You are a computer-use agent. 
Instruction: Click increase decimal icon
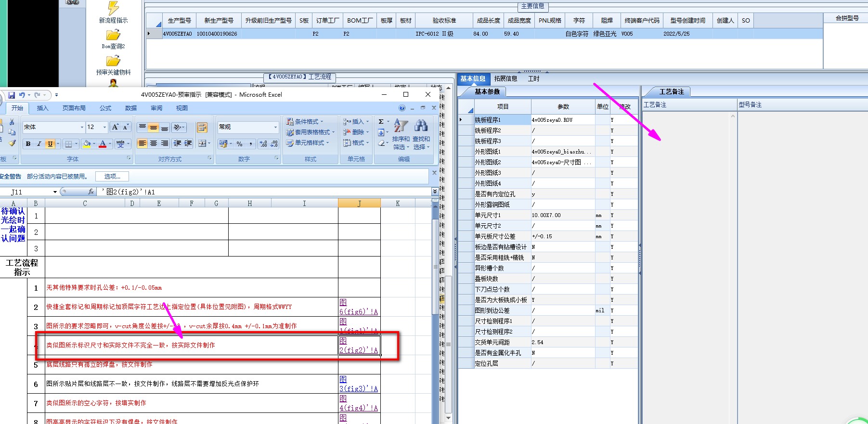[x=263, y=143]
